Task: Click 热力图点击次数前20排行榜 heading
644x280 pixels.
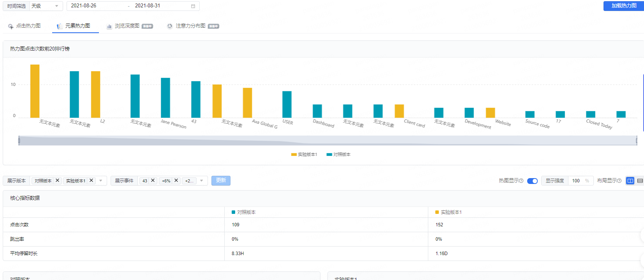Action: (x=40, y=49)
